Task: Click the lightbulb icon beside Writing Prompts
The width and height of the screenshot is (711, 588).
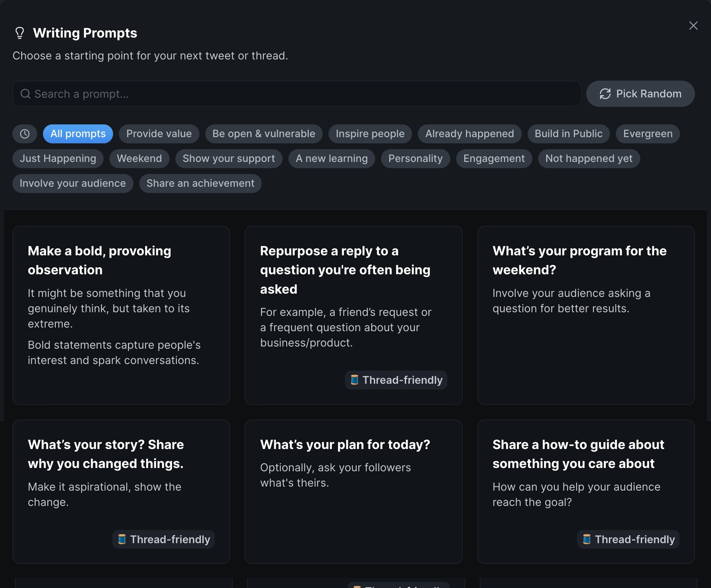Action: coord(19,32)
